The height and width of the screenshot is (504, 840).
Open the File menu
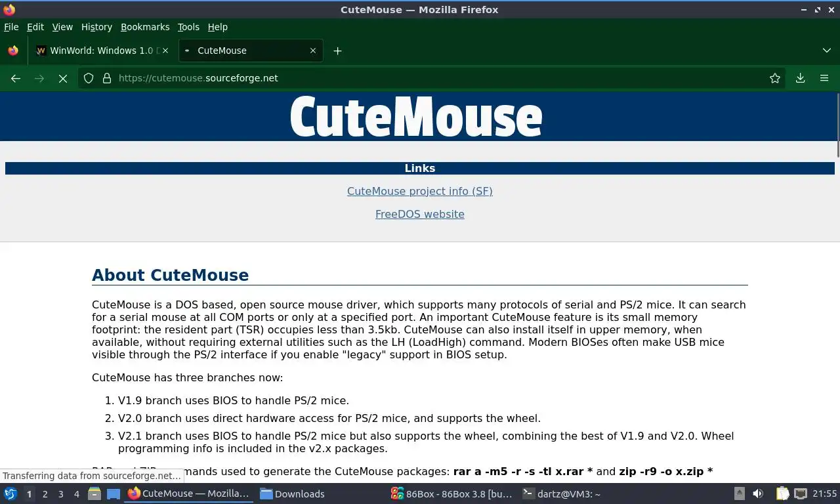(11, 27)
